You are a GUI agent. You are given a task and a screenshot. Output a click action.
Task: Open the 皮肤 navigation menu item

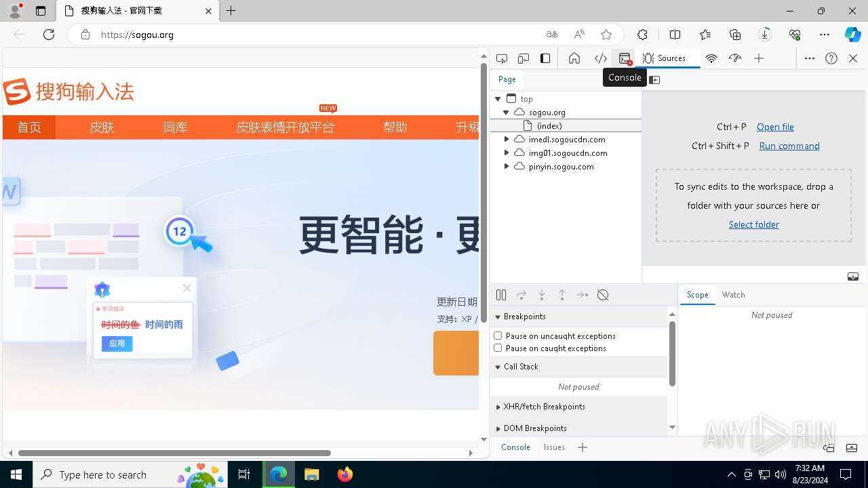(x=102, y=127)
